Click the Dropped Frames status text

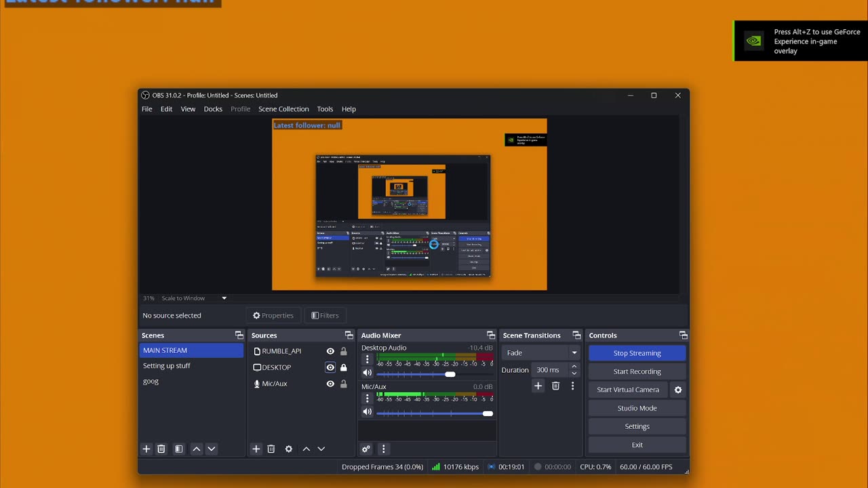tap(382, 467)
